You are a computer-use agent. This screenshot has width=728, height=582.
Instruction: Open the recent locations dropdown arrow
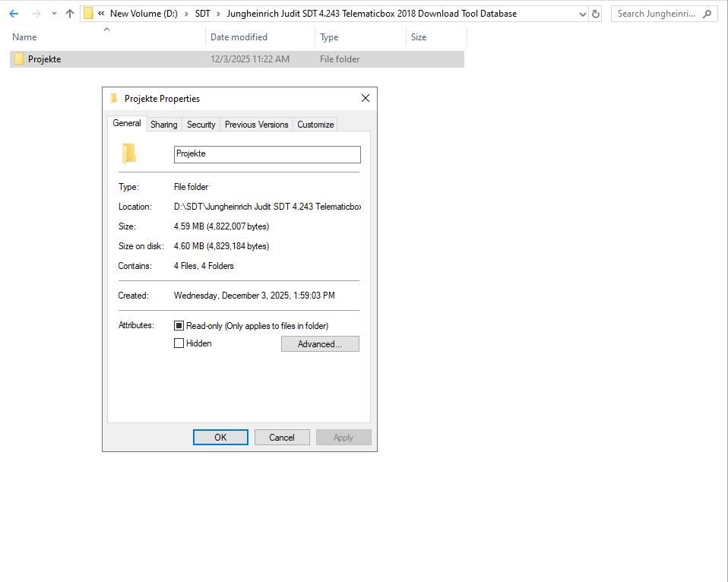(x=54, y=14)
